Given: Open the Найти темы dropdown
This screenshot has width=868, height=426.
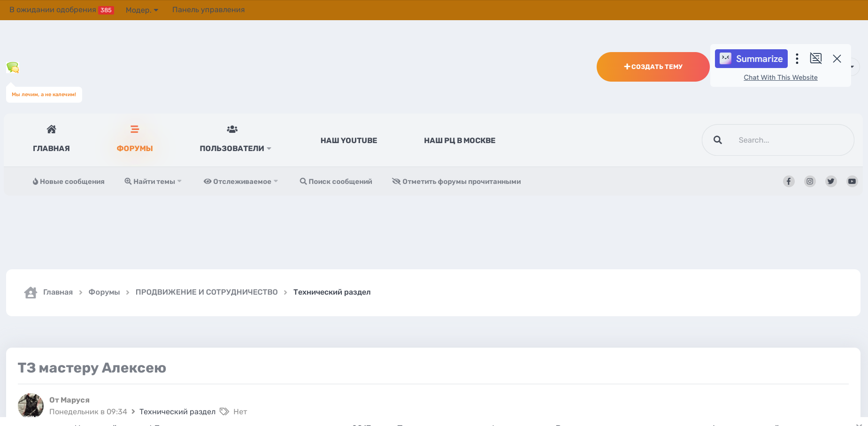Looking at the screenshot, I should pos(153,182).
